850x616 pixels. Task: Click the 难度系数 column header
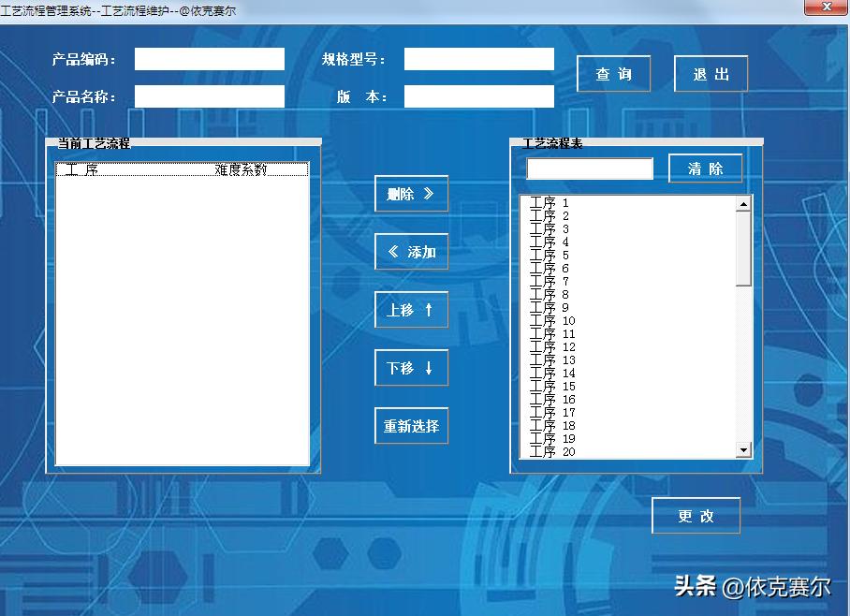pos(240,169)
